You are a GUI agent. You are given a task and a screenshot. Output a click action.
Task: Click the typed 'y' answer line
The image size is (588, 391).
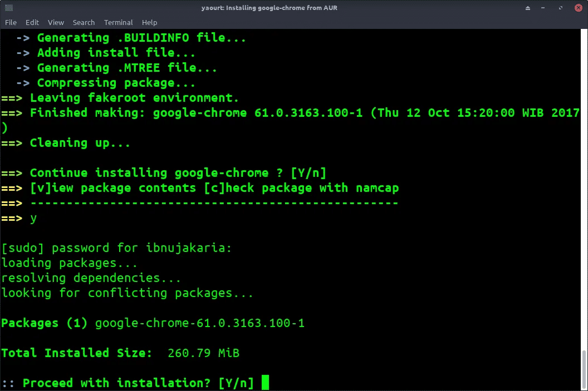(19, 218)
